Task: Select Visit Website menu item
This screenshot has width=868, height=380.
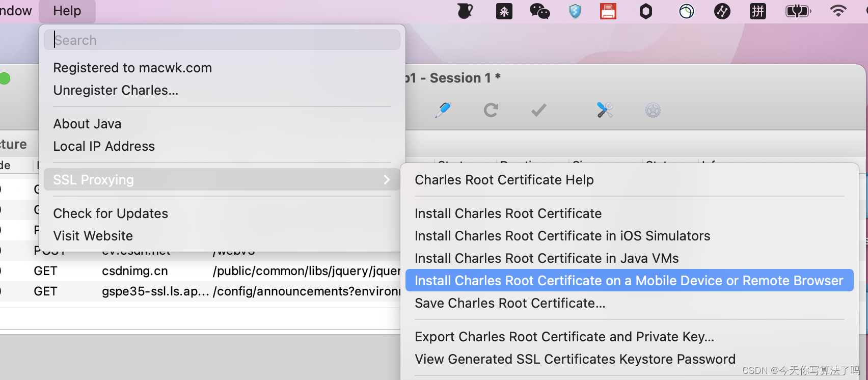Action: pos(93,236)
